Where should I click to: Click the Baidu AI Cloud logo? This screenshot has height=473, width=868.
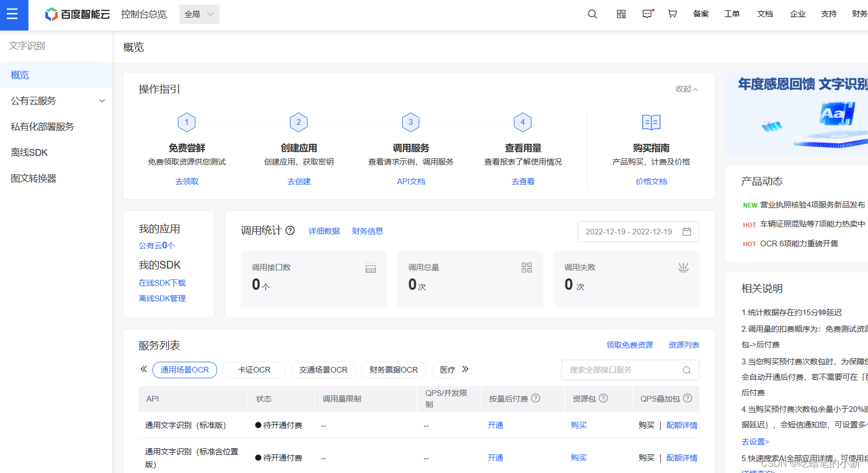click(77, 14)
